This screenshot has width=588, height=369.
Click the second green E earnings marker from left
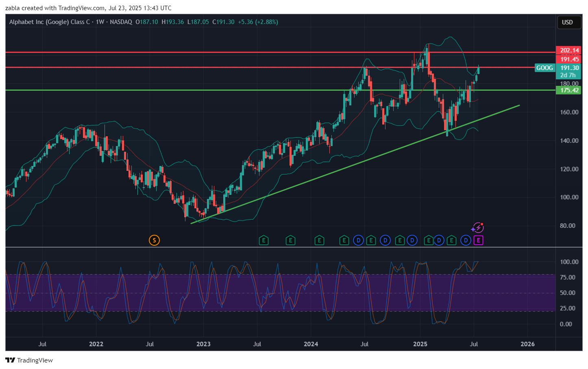(290, 240)
